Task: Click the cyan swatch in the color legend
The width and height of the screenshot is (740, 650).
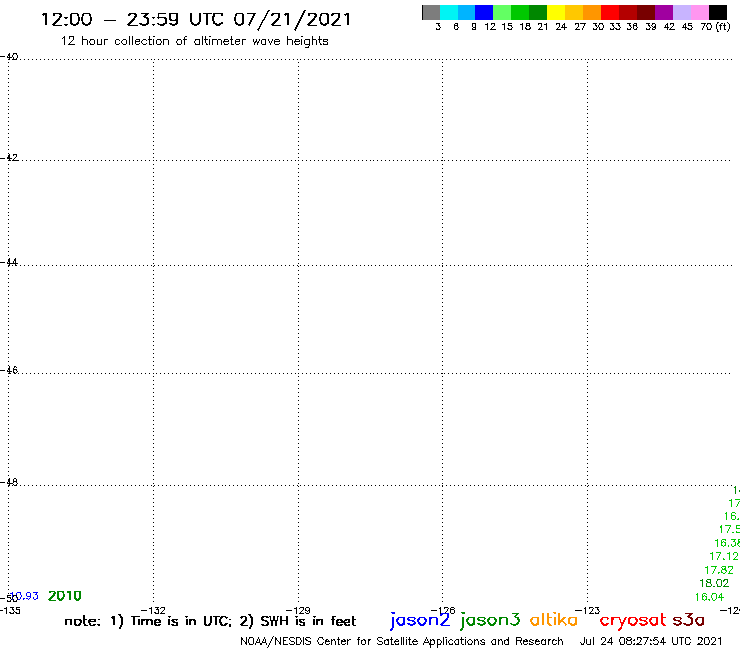Action: tap(449, 12)
